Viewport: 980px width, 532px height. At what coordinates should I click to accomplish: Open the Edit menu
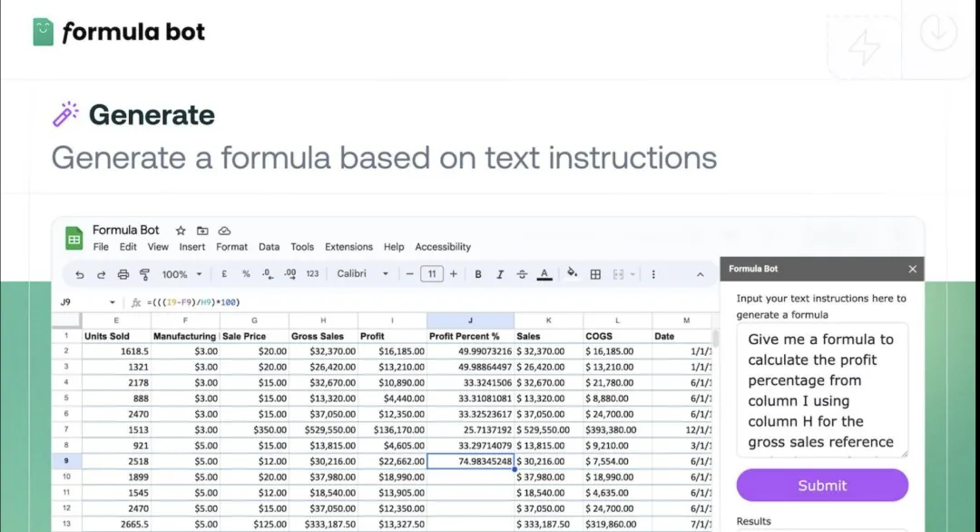[128, 247]
